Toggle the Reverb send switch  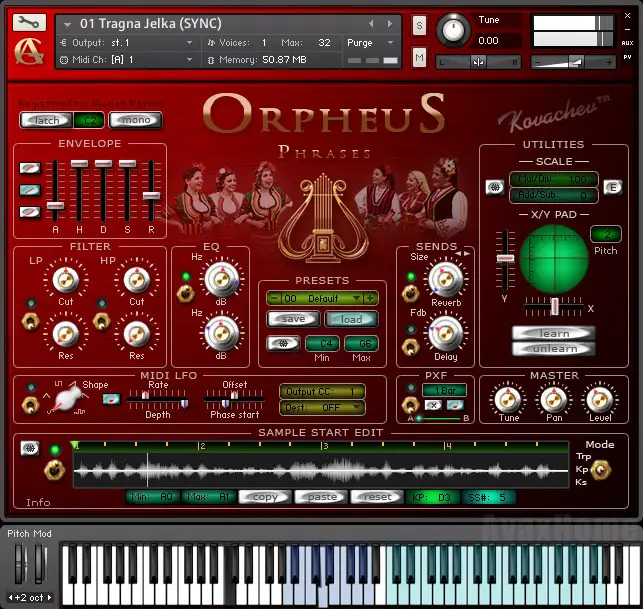coord(410,293)
